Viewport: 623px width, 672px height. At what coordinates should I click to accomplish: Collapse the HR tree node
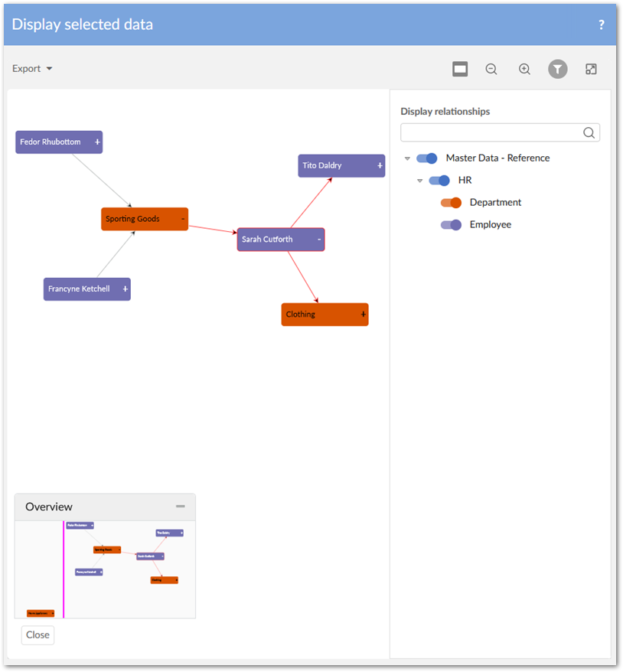pos(419,181)
